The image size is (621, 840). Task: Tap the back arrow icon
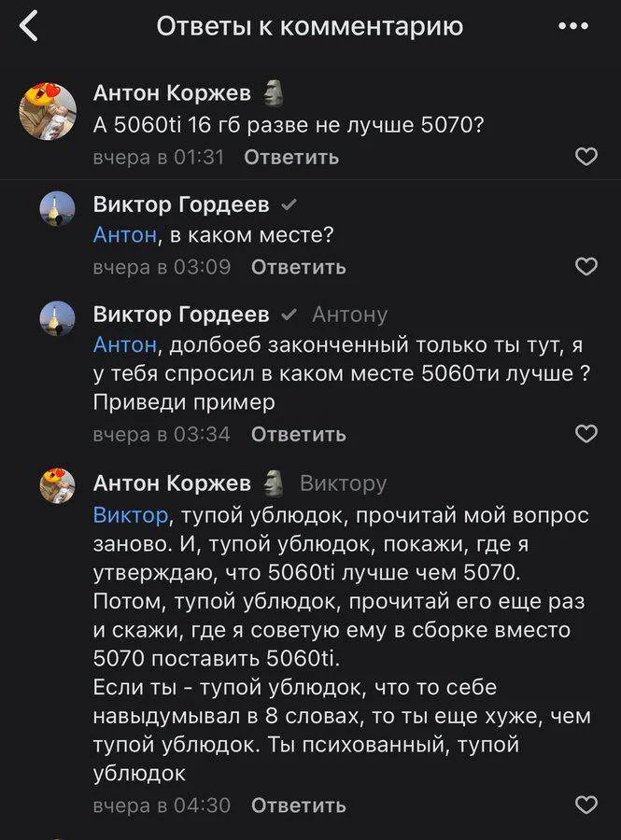(x=29, y=26)
